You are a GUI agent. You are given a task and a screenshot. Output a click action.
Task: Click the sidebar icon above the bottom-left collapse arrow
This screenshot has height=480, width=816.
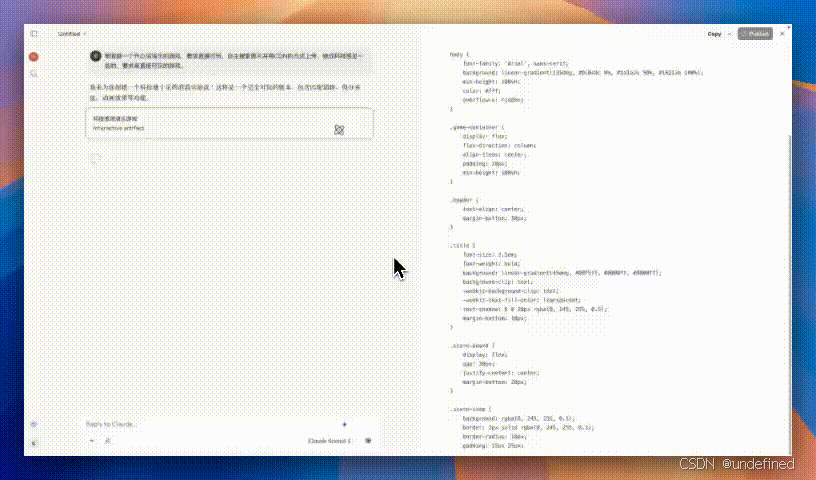coord(34,424)
